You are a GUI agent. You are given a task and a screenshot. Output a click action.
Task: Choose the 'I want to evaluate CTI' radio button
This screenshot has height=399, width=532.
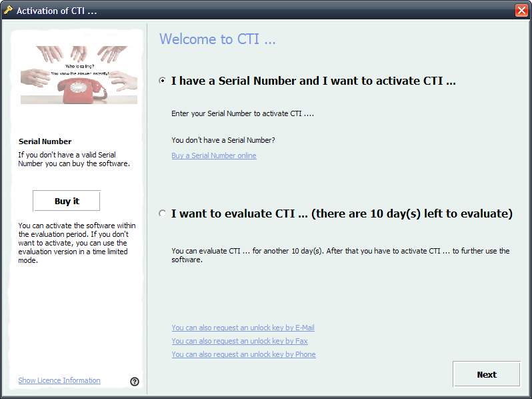pyautogui.click(x=163, y=214)
